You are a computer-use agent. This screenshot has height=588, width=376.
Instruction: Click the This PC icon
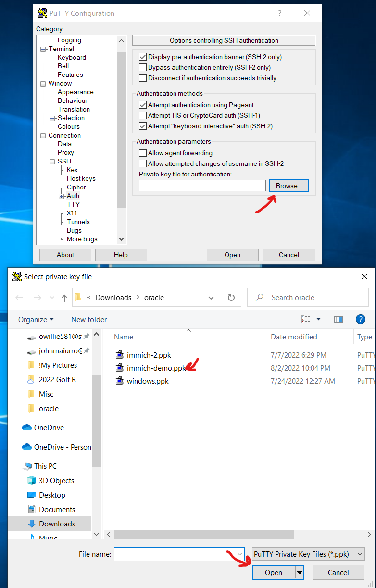27,466
